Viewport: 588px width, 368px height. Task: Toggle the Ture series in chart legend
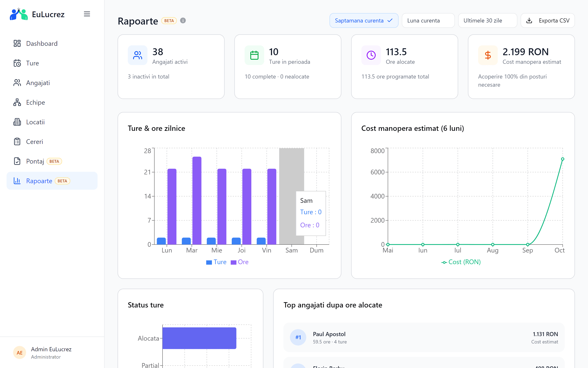216,262
